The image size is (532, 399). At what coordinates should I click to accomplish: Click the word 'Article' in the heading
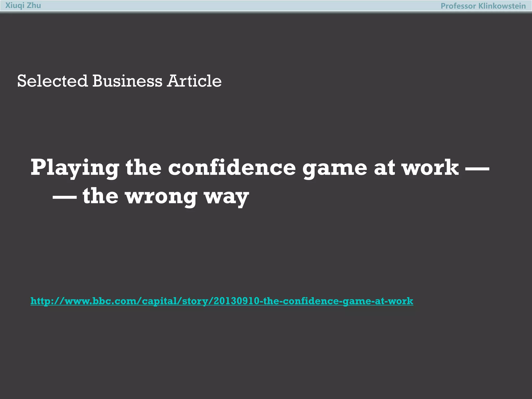click(x=194, y=81)
